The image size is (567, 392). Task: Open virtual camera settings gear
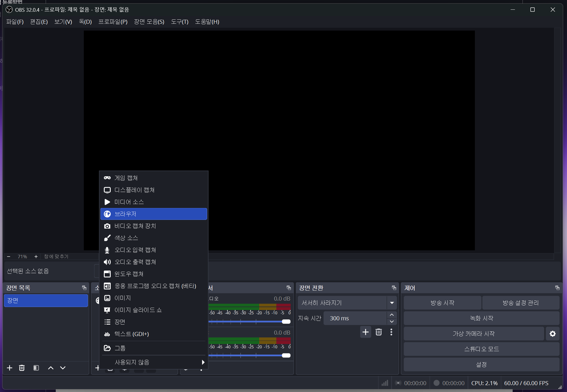tap(552, 333)
